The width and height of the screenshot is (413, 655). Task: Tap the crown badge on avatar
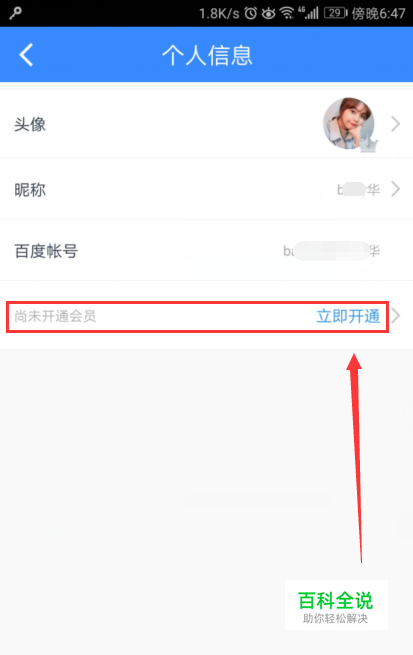(x=369, y=145)
